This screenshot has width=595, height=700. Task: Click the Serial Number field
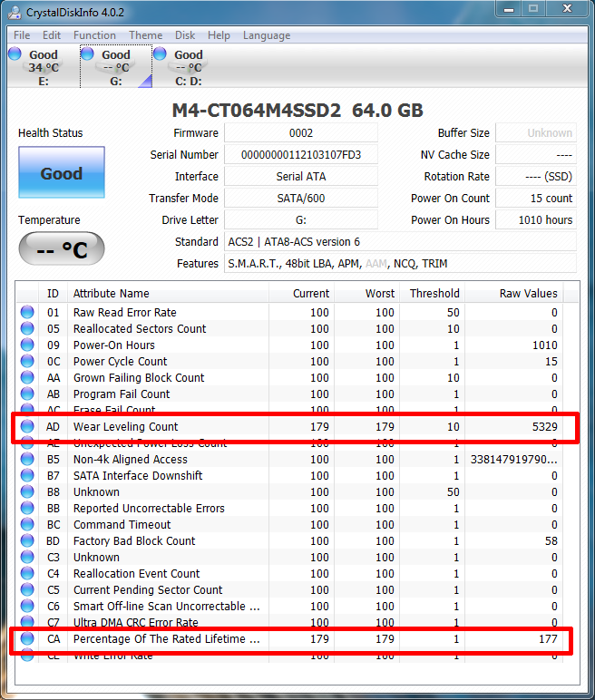click(x=301, y=155)
